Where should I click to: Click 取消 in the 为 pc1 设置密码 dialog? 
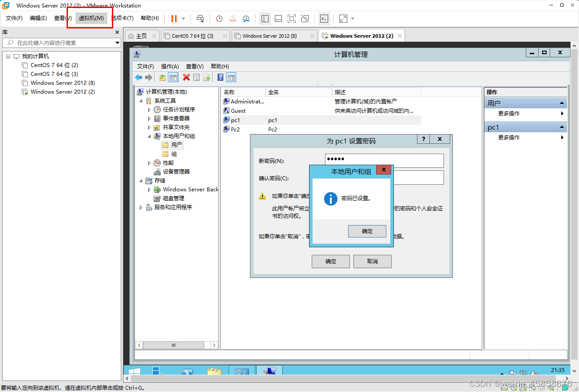click(372, 261)
